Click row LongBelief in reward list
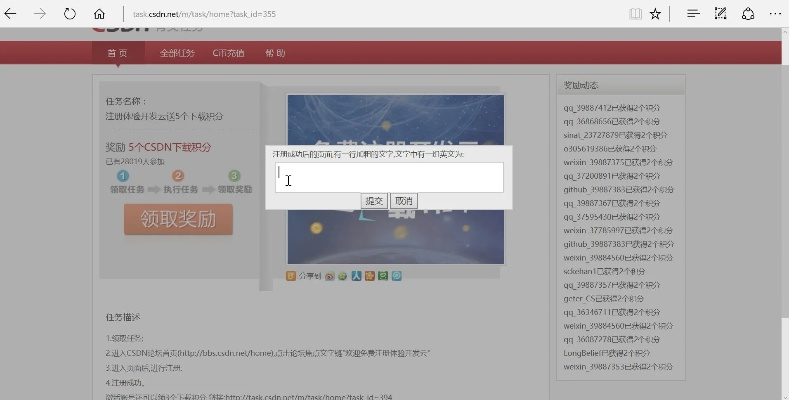The width and height of the screenshot is (789, 400). click(606, 352)
